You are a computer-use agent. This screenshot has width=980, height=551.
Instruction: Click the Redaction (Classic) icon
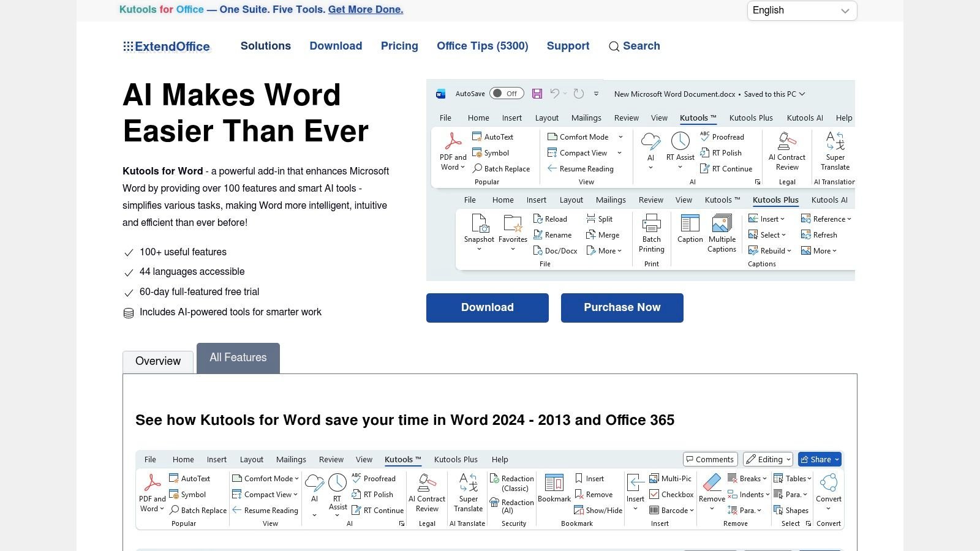(494, 479)
